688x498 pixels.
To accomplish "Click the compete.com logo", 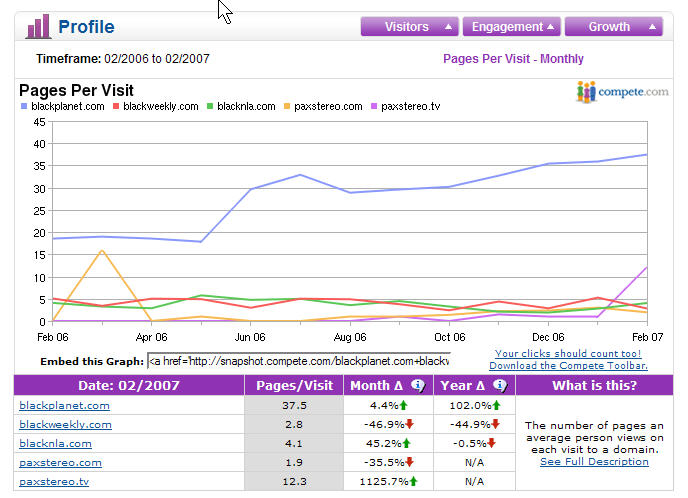I will 623,92.
